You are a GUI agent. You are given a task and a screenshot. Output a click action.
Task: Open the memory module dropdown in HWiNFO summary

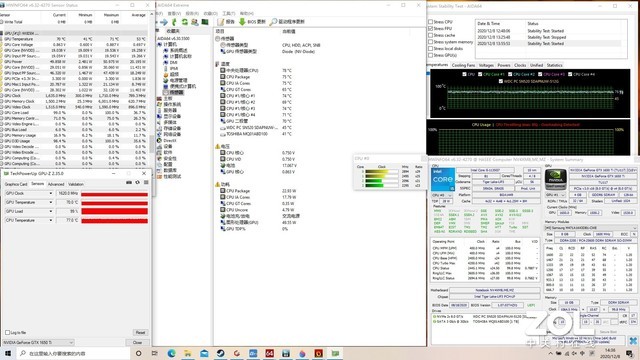(591, 228)
